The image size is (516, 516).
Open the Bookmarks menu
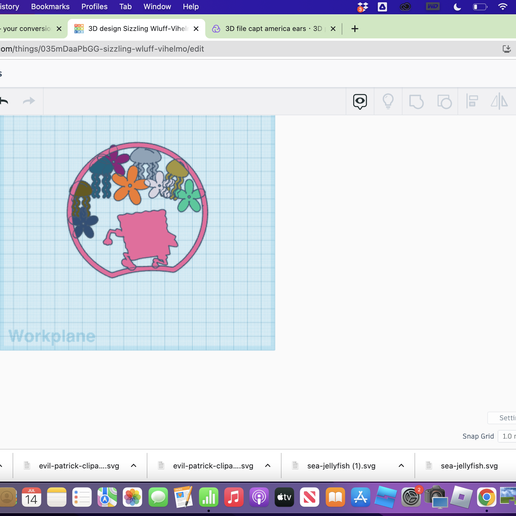50,7
